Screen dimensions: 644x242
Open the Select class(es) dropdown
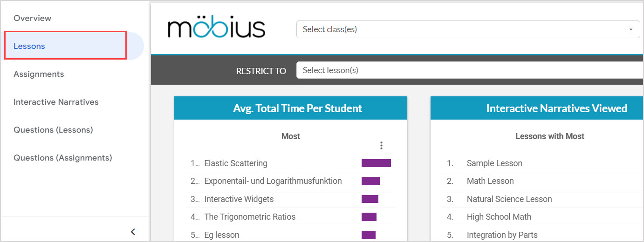(468, 29)
